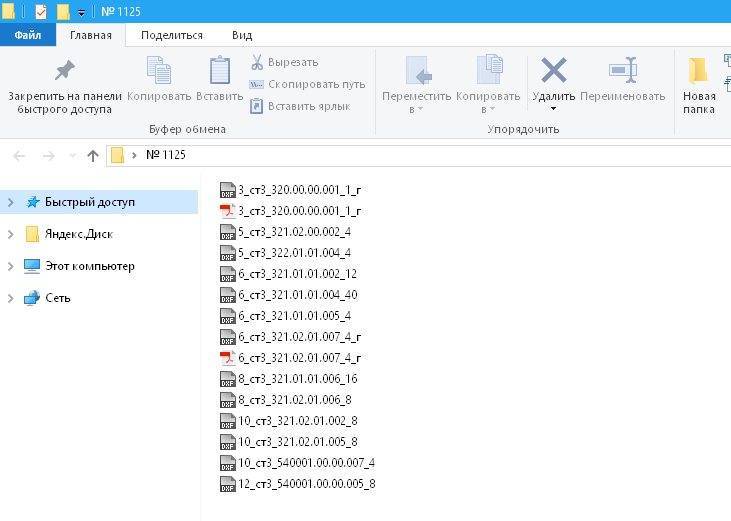Click the Delete X icon

pyautogui.click(x=553, y=71)
